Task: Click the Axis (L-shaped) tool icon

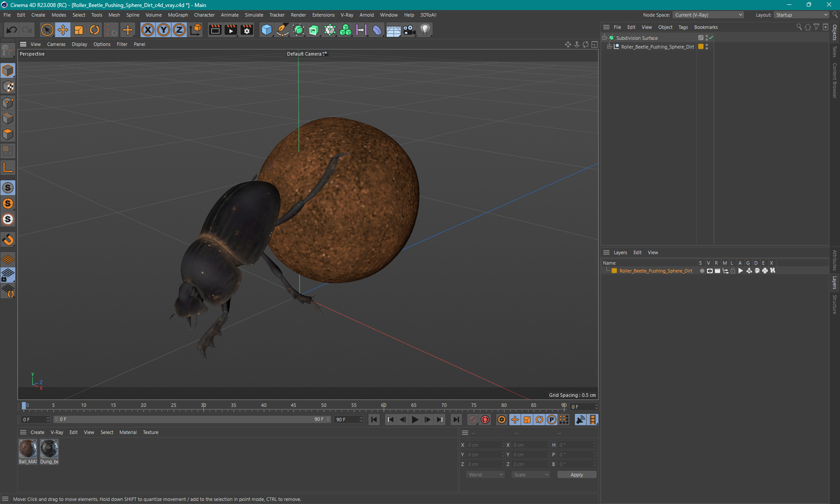Action: (8, 168)
